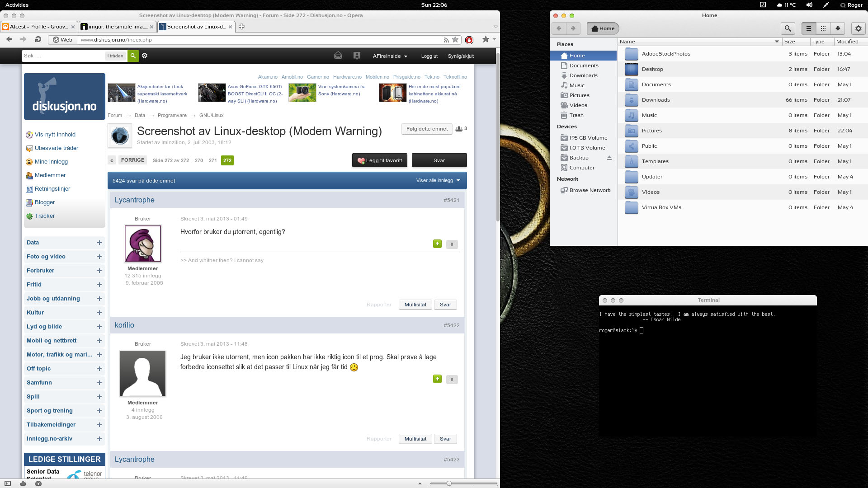Click the RSS feed icon in address bar
The image size is (868, 488).
pyautogui.click(x=446, y=40)
